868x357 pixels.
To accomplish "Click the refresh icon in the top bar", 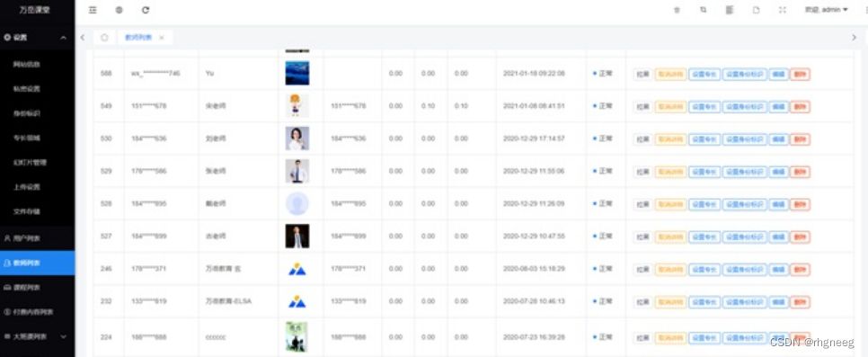I will [146, 10].
